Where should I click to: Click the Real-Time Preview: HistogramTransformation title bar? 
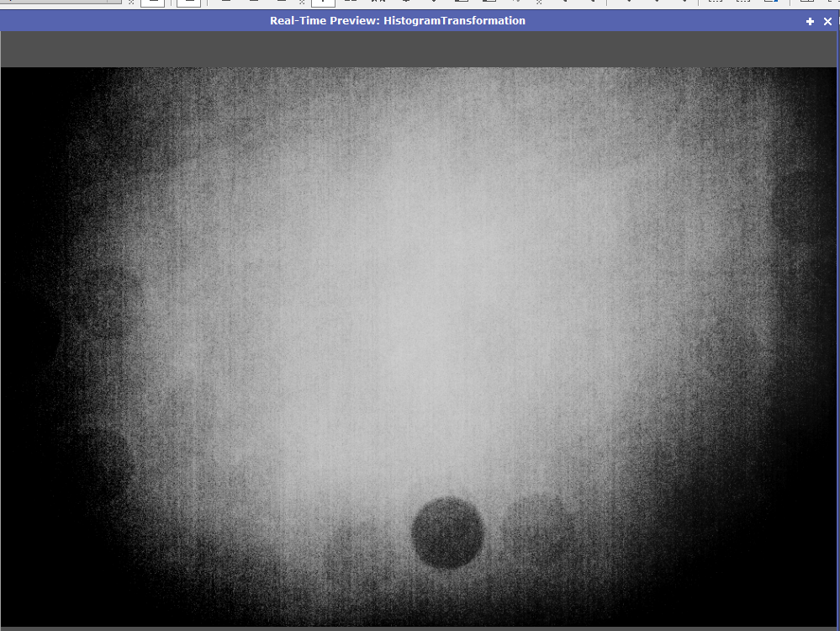pyautogui.click(x=395, y=20)
